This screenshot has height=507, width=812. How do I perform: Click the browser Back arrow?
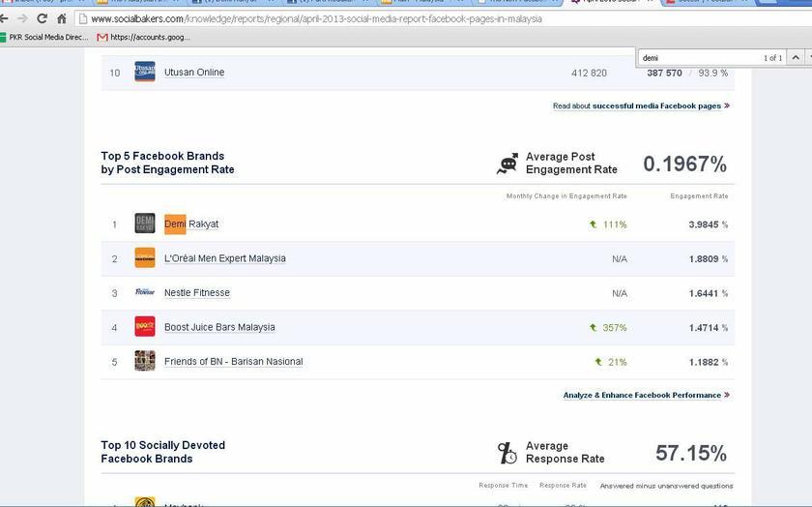[x=4, y=18]
